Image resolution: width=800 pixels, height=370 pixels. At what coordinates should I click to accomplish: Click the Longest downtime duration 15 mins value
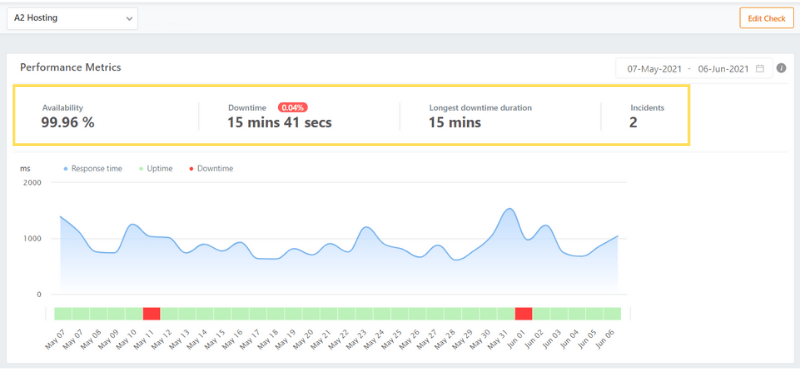[455, 122]
